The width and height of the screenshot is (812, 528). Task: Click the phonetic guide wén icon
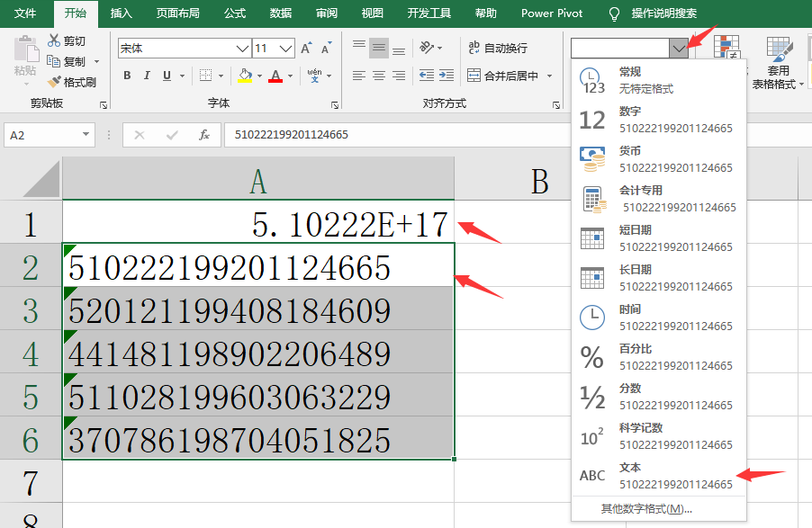314,76
